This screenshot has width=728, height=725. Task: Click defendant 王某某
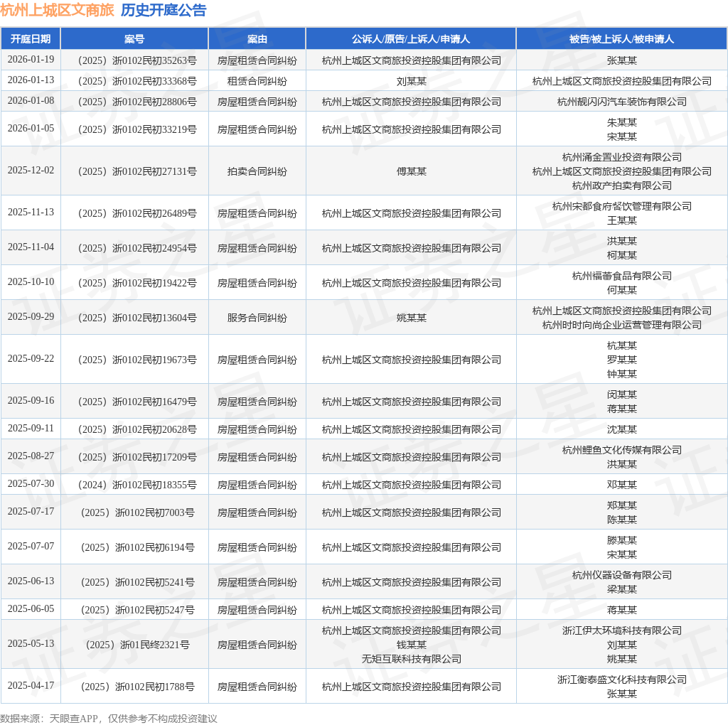tap(621, 220)
